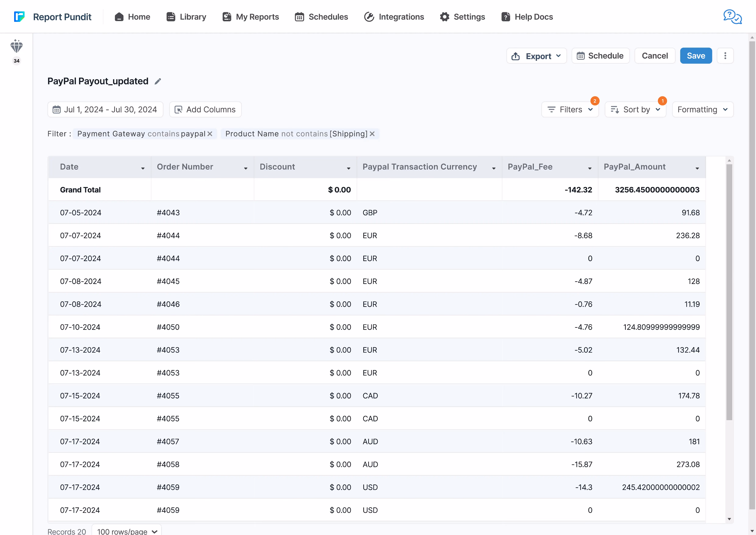Go to Home in top navigation
The height and width of the screenshot is (535, 756).
(x=132, y=17)
